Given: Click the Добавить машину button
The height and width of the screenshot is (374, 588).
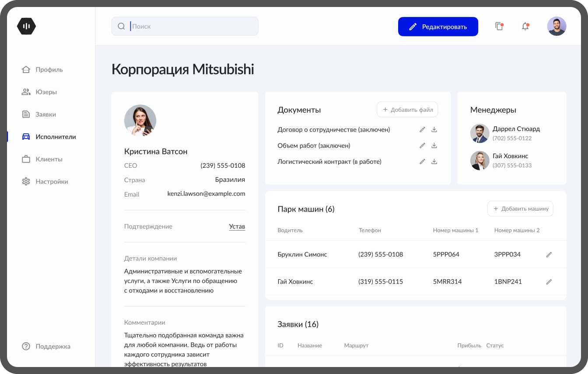Looking at the screenshot, I should click(x=520, y=209).
